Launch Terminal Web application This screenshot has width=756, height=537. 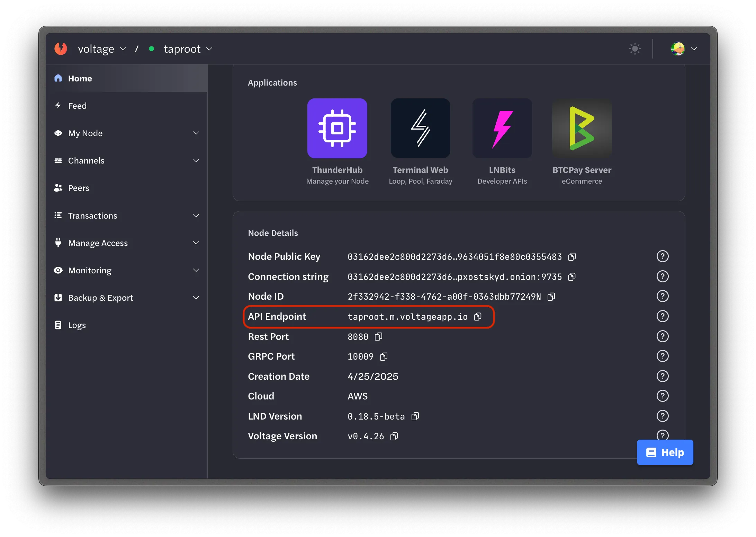tap(420, 128)
